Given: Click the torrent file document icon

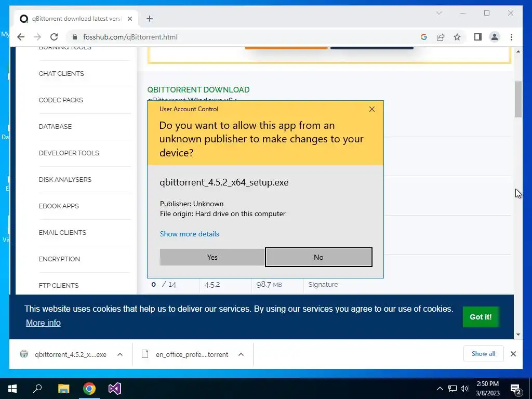Looking at the screenshot, I should tap(145, 354).
